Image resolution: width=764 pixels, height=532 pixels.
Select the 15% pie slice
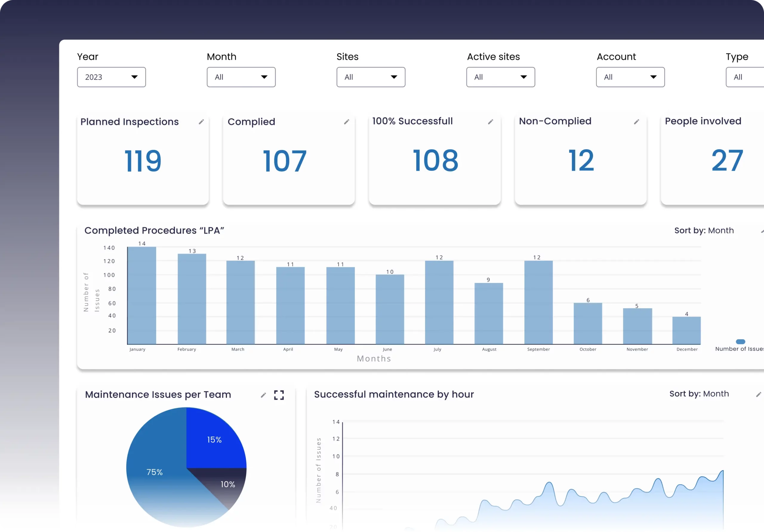214,440
